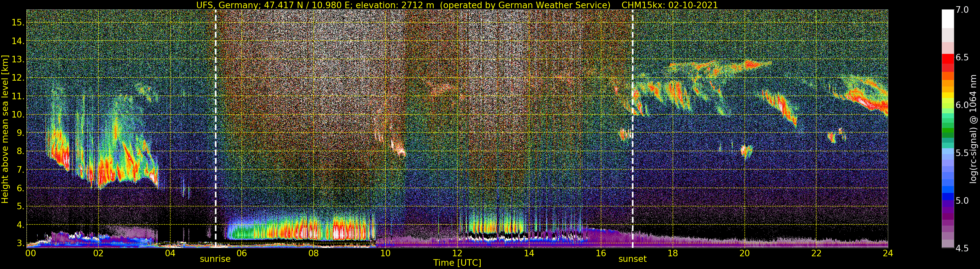Viewport: 980px width, 269px height.
Task: Click the '20' time tick label
Action: click(x=744, y=253)
